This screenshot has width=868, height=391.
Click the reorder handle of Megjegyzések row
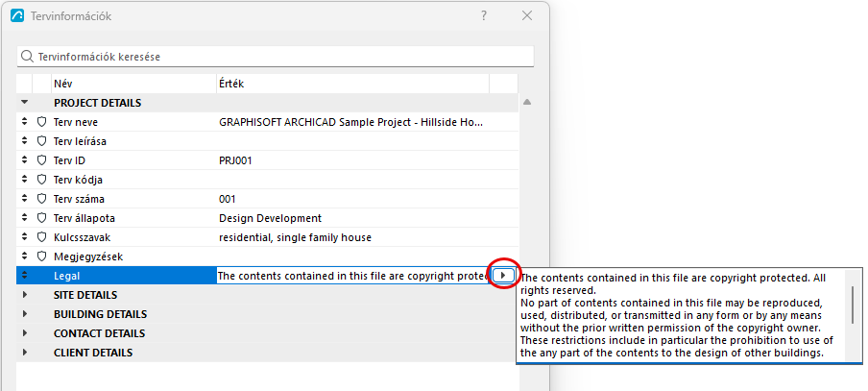24,257
